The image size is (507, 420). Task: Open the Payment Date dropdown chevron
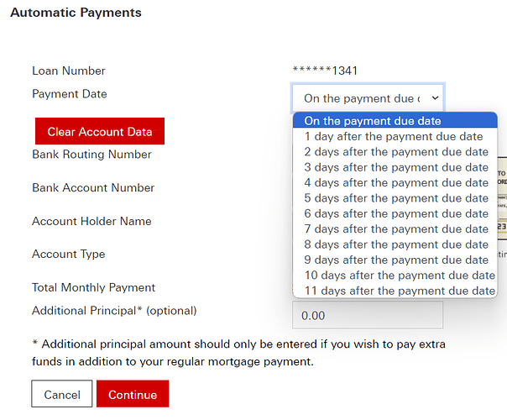coord(435,97)
